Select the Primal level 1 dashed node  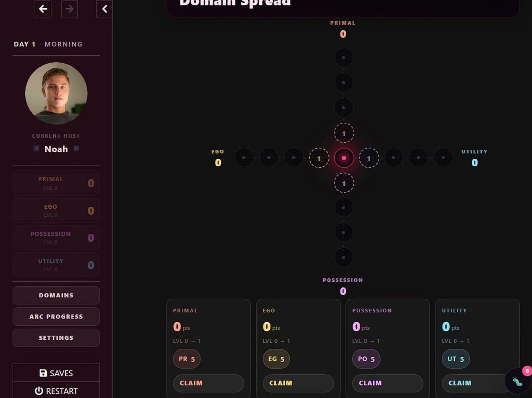(x=344, y=133)
